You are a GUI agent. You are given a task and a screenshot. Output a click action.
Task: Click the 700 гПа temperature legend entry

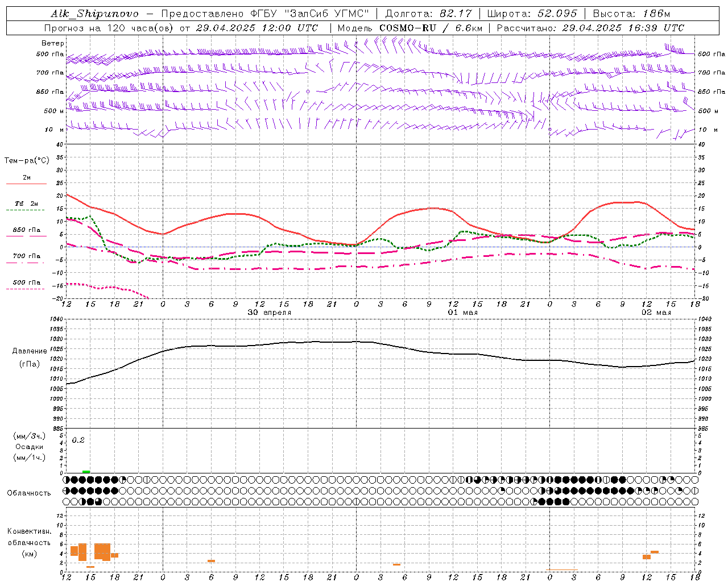[27, 256]
